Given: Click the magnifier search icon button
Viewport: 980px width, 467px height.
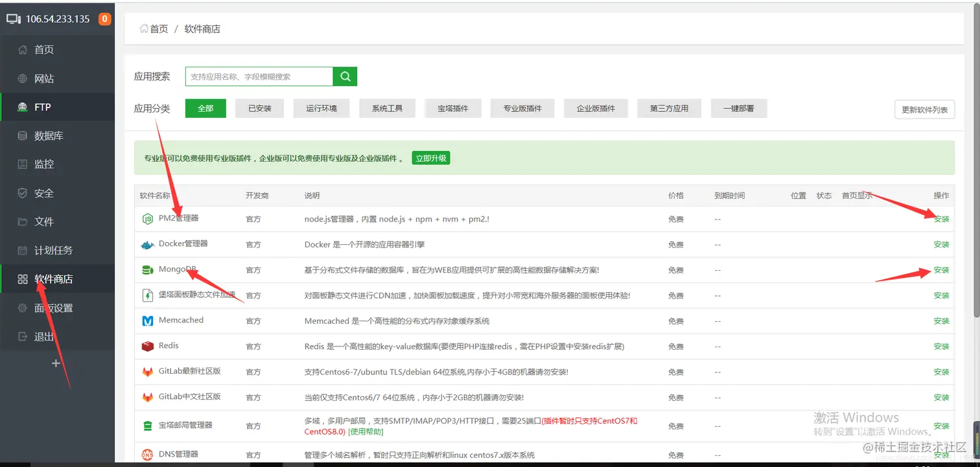Looking at the screenshot, I should click(x=345, y=76).
